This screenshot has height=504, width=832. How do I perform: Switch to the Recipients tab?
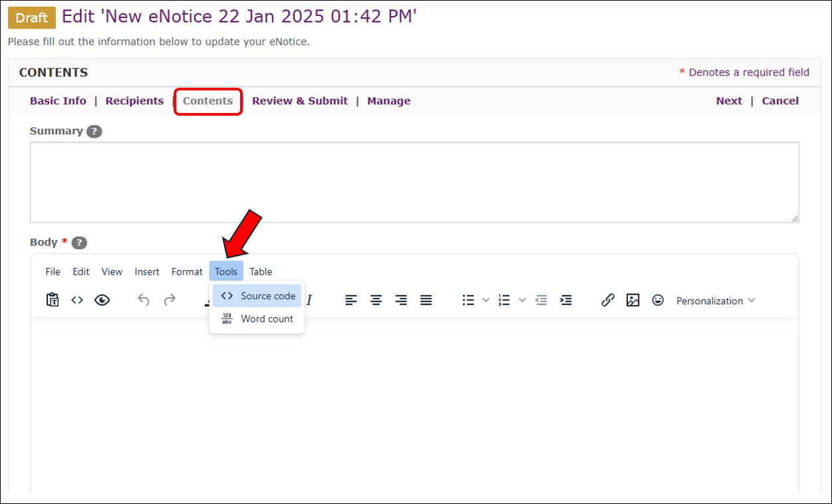pos(134,101)
